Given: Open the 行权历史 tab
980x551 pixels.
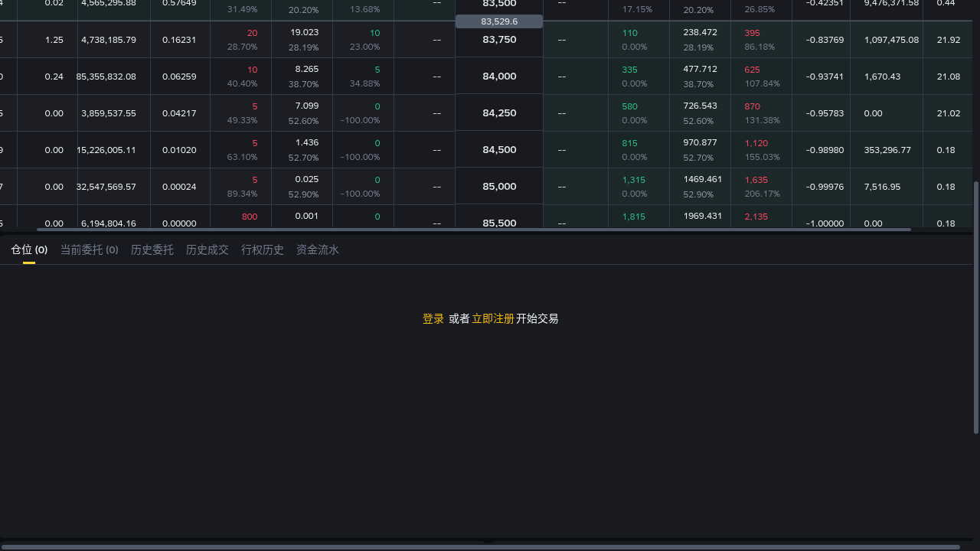Looking at the screenshot, I should (262, 249).
